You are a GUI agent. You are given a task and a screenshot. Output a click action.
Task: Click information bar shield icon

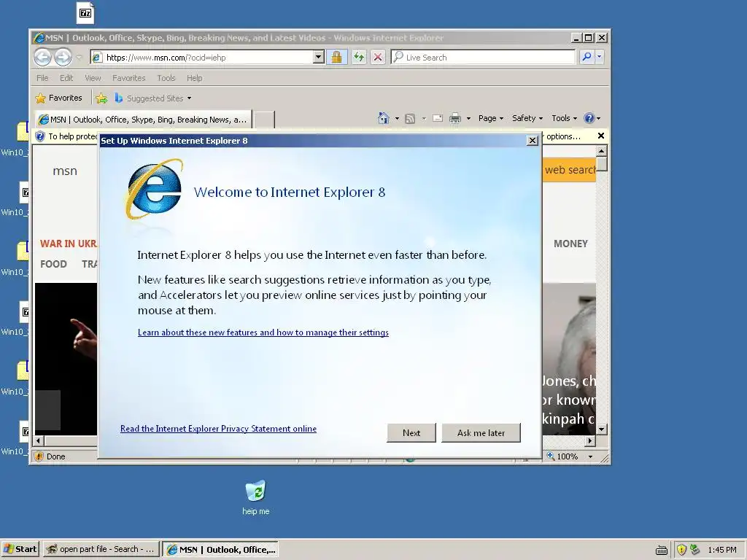coord(40,136)
